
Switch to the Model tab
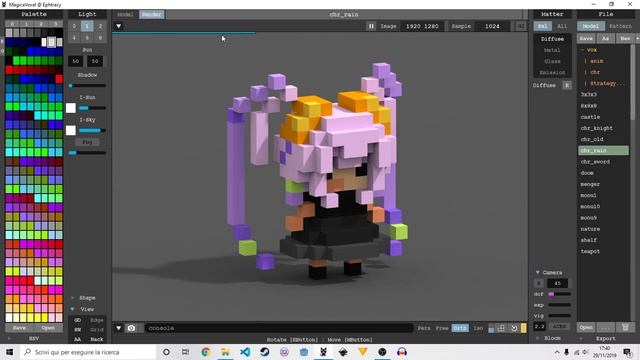[125, 14]
